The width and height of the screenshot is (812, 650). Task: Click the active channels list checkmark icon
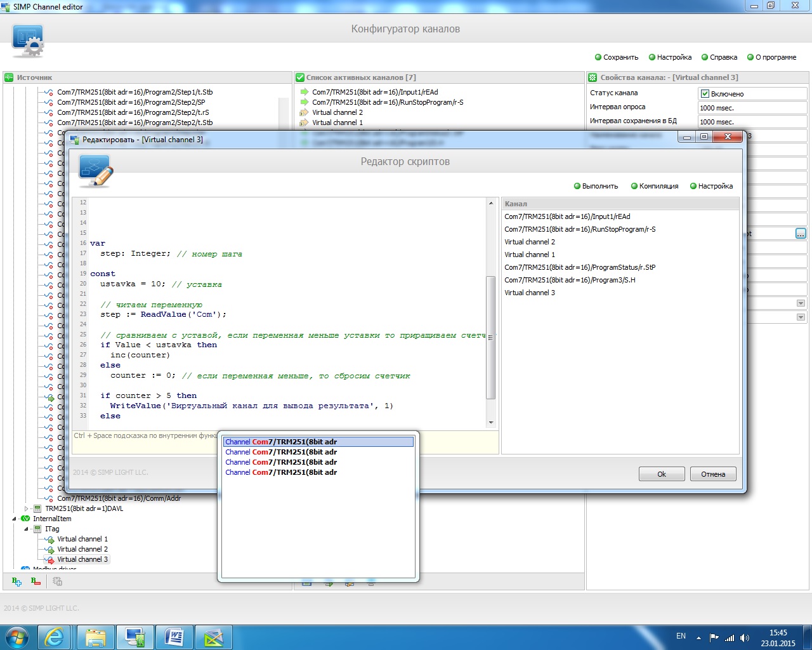coord(300,77)
